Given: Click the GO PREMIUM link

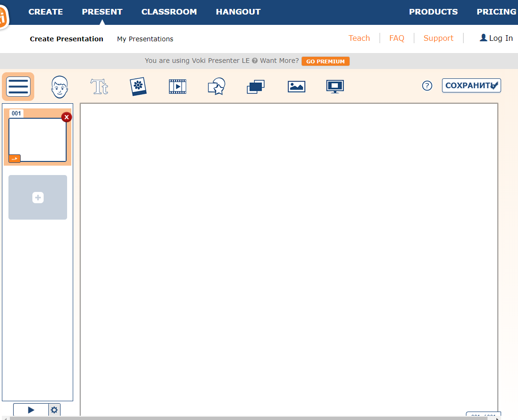Looking at the screenshot, I should coord(325,61).
